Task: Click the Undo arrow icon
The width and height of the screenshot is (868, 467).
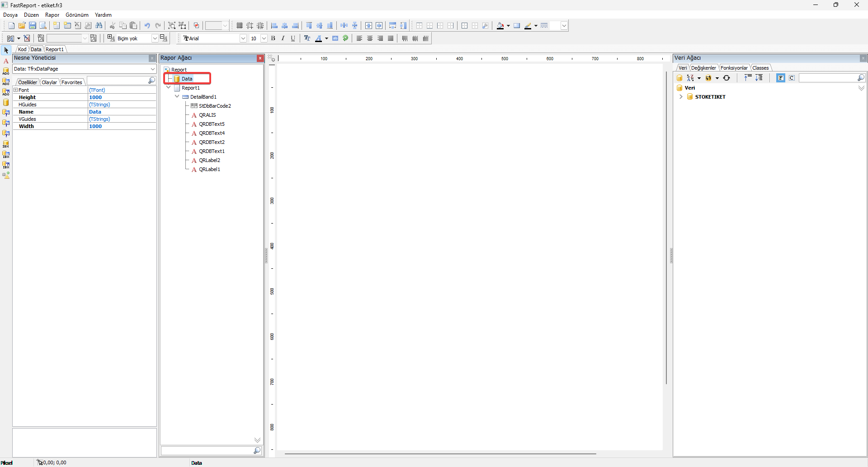Action: click(147, 26)
